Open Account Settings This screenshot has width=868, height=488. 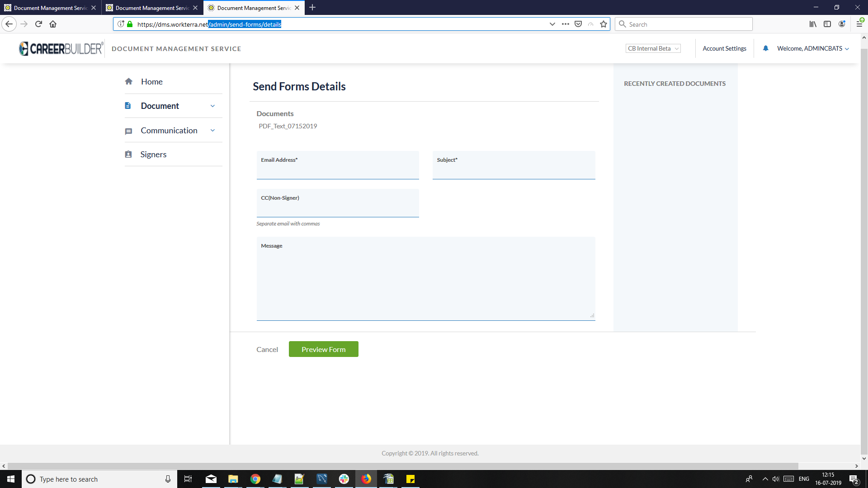(x=724, y=48)
